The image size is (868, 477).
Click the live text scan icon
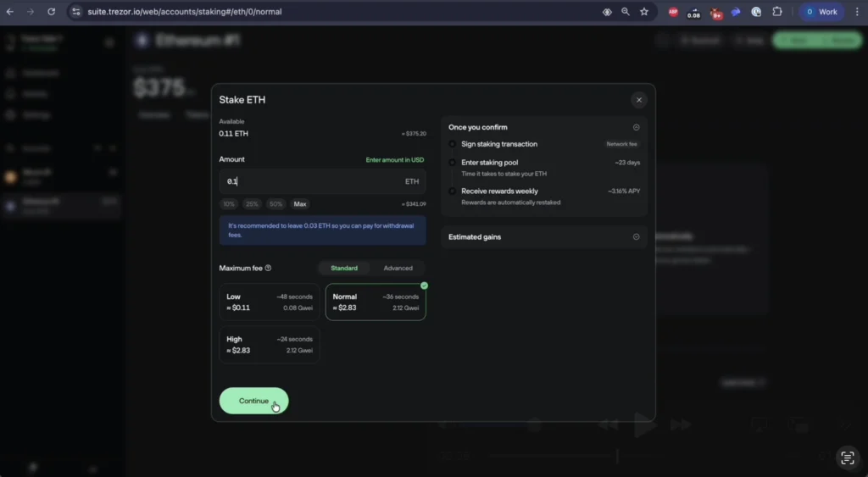[x=847, y=458]
